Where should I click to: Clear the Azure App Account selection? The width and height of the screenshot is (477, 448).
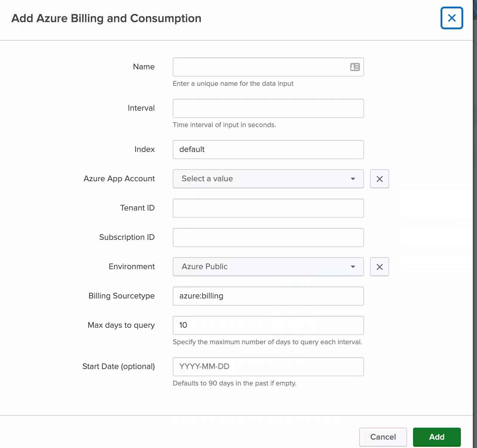pos(379,179)
